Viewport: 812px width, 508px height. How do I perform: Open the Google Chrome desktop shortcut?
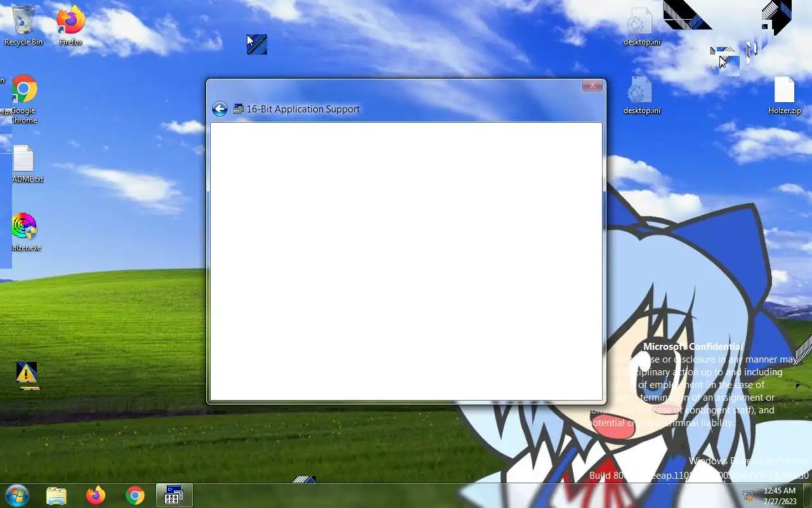(x=23, y=99)
